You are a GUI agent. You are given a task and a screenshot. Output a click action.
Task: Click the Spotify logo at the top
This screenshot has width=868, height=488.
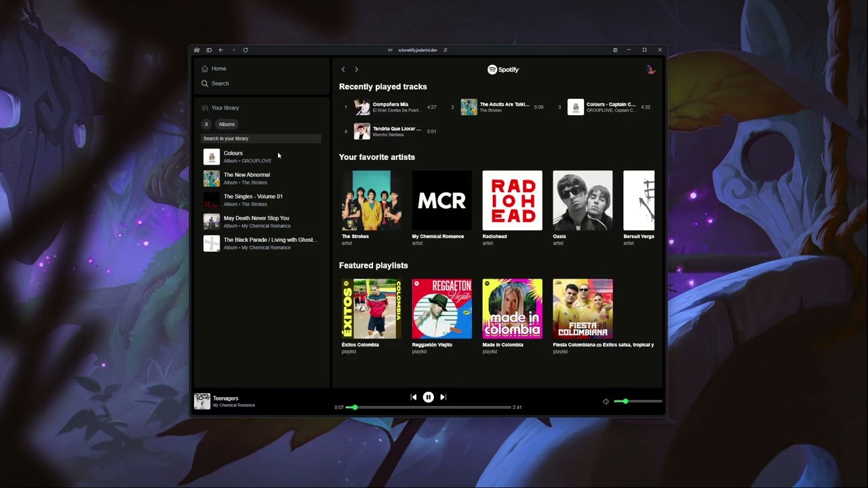tap(503, 69)
